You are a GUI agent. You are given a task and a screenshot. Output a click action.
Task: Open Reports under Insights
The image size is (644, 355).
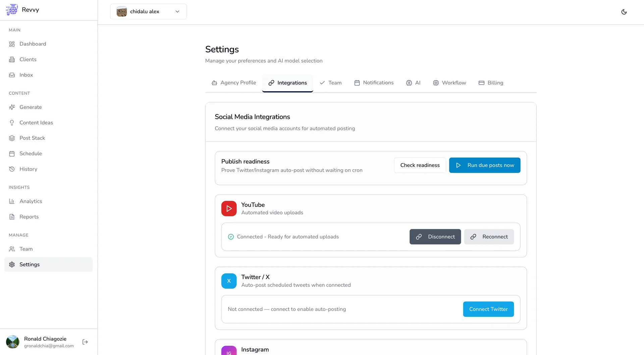tap(48, 217)
